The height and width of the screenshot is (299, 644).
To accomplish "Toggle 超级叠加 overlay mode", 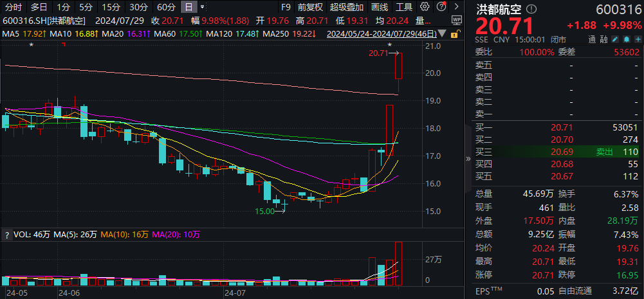I will click(345, 8).
